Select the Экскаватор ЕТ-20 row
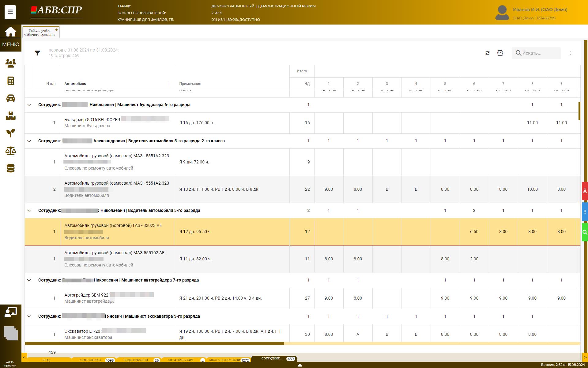This screenshot has width=588, height=368. click(x=302, y=333)
